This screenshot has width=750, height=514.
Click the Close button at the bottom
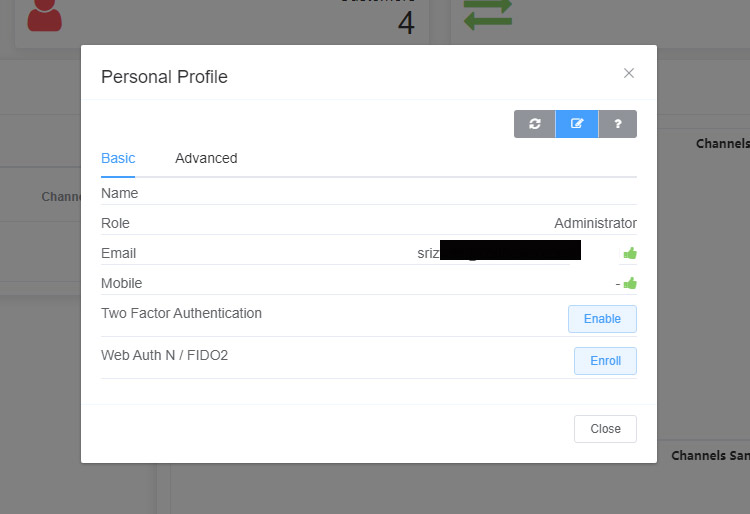pos(605,429)
